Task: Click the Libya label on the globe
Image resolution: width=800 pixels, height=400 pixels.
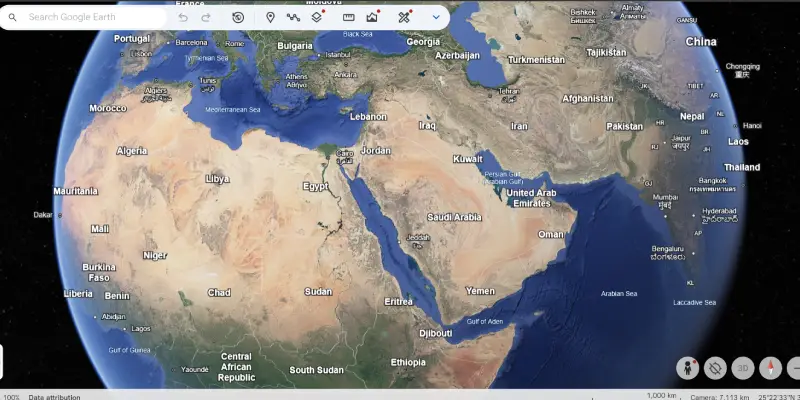Action: coord(217,179)
